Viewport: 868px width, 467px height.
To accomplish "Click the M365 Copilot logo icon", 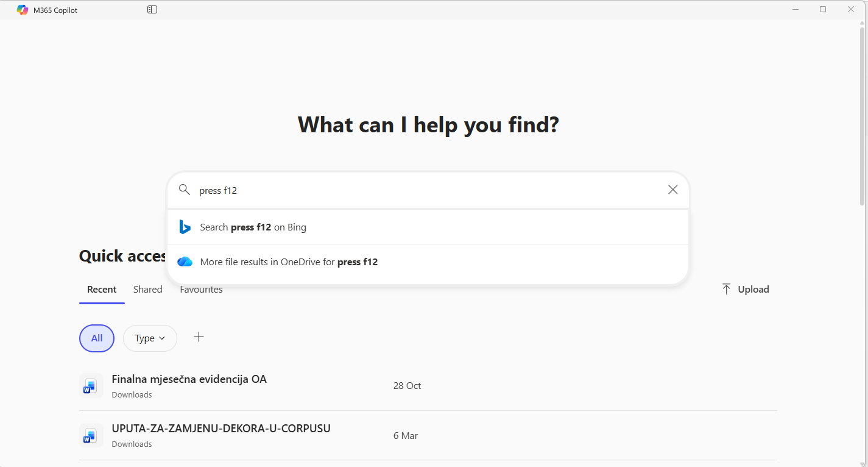I will coord(23,10).
